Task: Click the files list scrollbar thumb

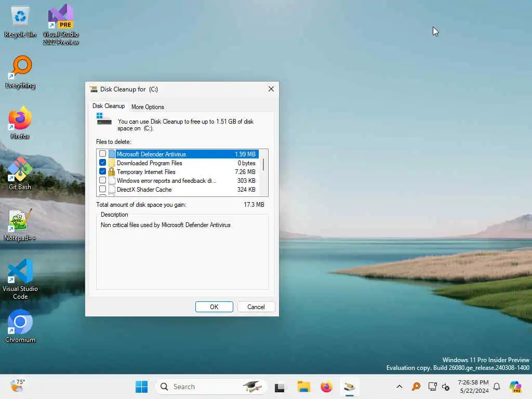Action: click(x=263, y=164)
